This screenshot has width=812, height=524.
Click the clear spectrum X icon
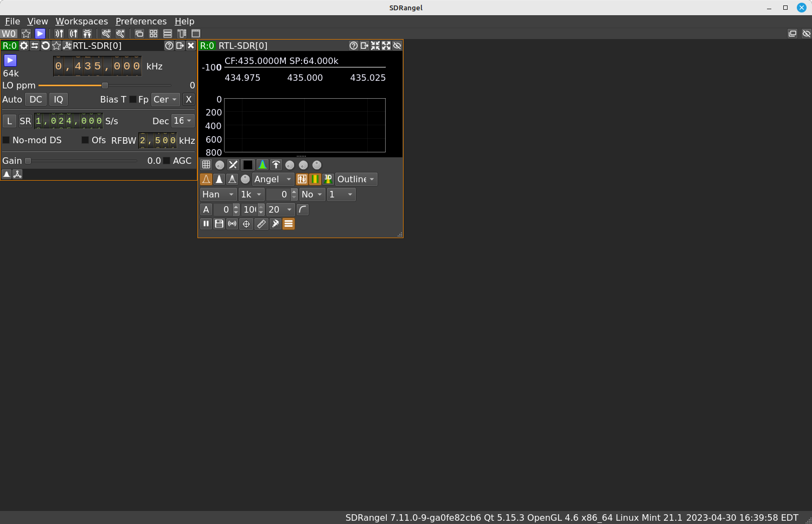pyautogui.click(x=233, y=164)
